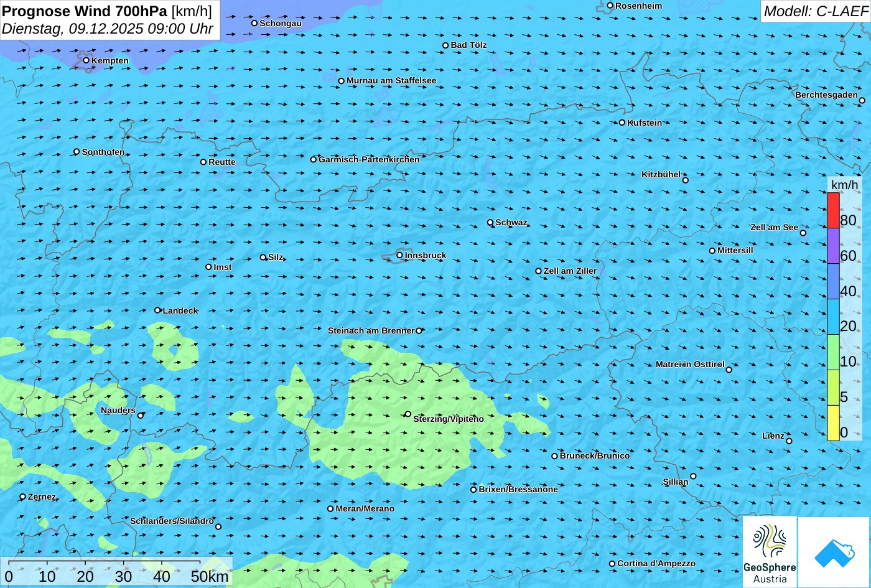
Task: Click the Matrei in Osttirol location dot
Action: (729, 370)
